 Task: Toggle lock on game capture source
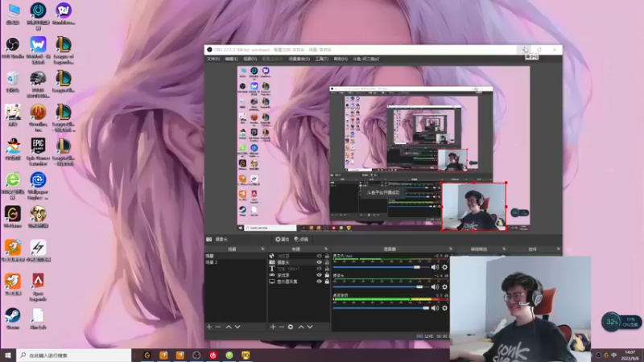pyautogui.click(x=327, y=275)
